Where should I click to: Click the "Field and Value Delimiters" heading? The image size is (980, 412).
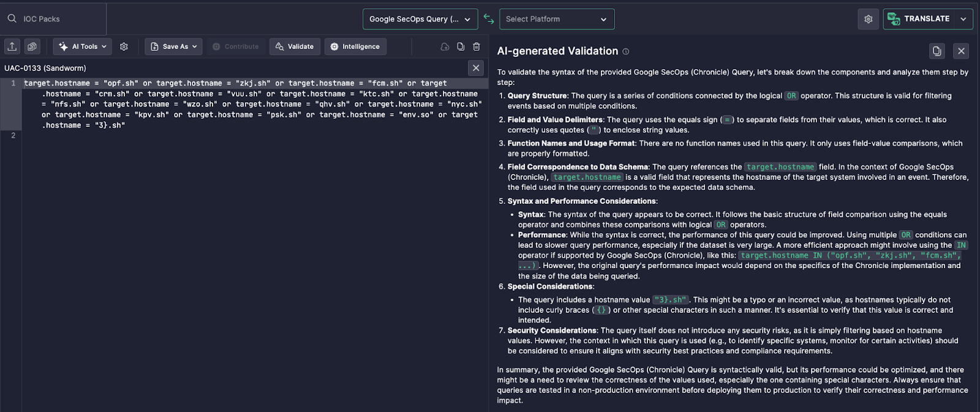pos(555,119)
